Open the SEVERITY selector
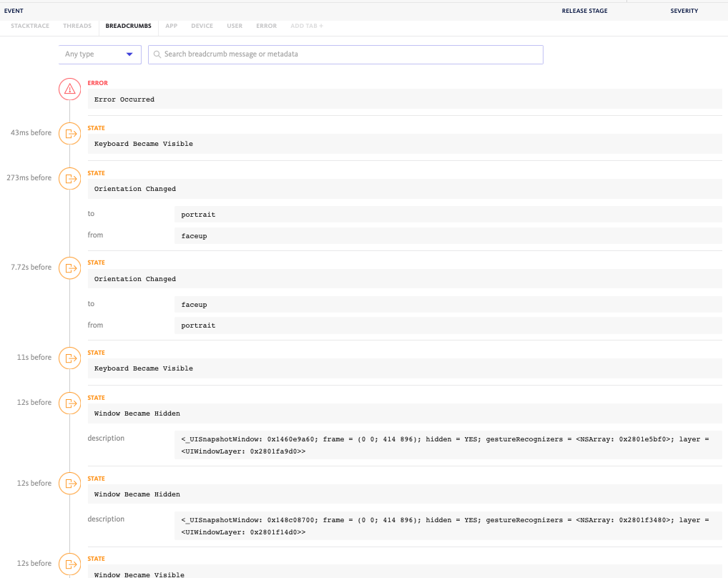728x578 pixels. click(x=684, y=11)
